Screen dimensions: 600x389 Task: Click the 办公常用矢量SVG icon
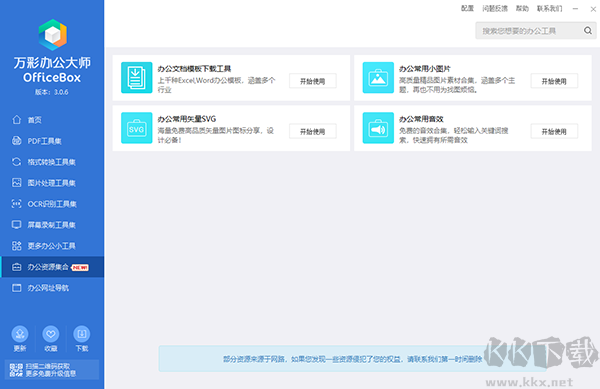click(x=137, y=128)
